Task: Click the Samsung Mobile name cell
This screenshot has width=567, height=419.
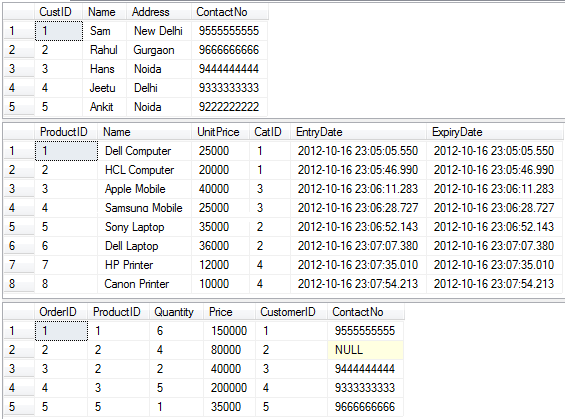Action: pyautogui.click(x=145, y=208)
